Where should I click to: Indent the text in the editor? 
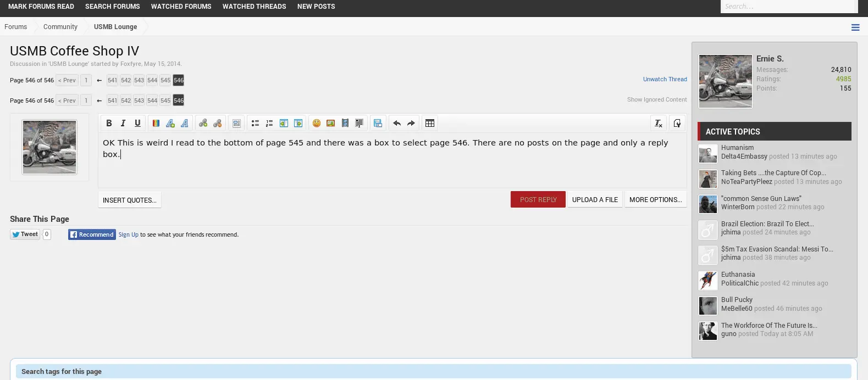pos(298,123)
